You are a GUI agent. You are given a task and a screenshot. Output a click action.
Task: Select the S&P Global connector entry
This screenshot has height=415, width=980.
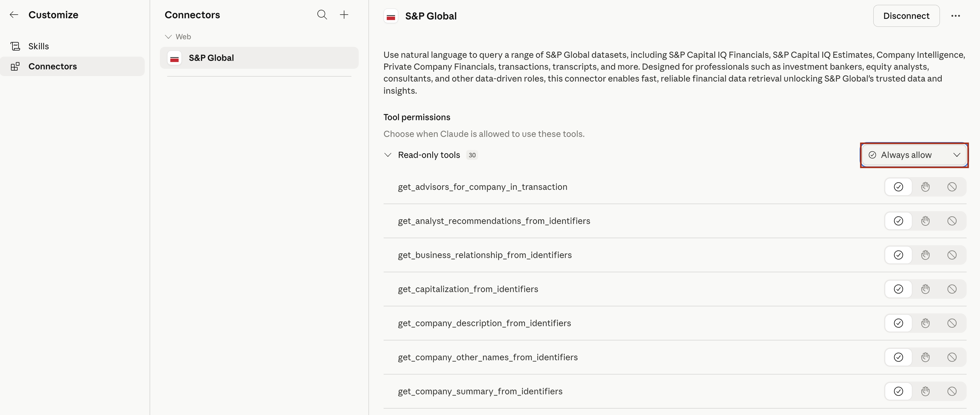coord(259,58)
